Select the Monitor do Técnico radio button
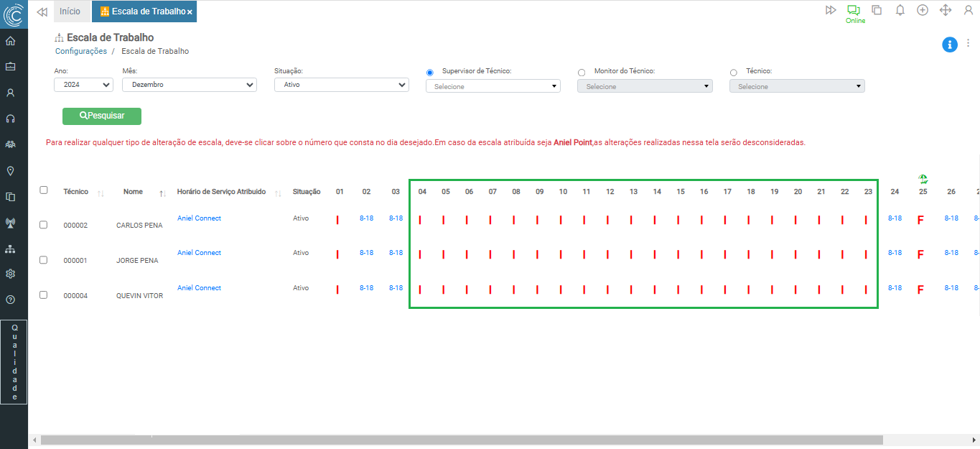 582,73
